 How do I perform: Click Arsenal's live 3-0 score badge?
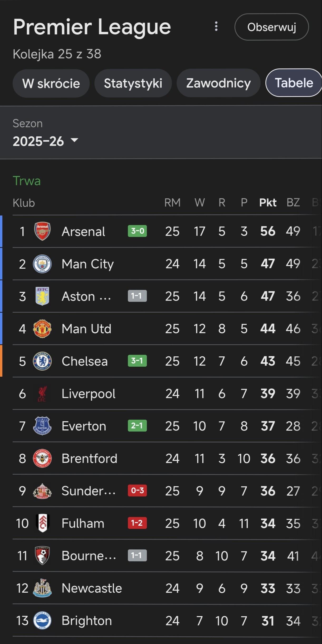tap(137, 231)
